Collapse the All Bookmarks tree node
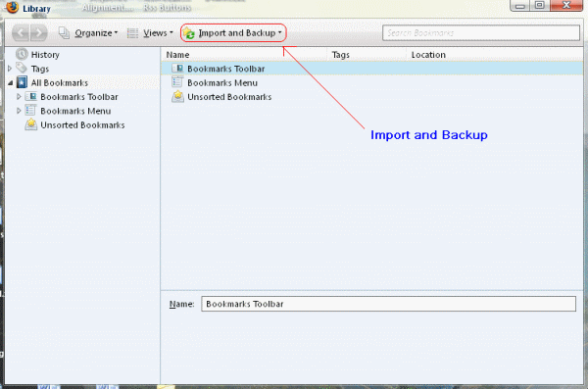588x389 pixels. click(x=11, y=82)
